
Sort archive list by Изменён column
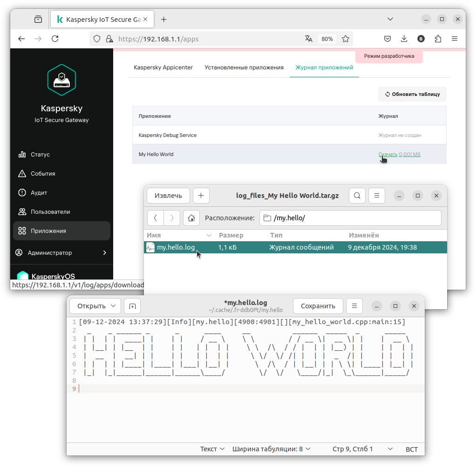[x=396, y=235]
